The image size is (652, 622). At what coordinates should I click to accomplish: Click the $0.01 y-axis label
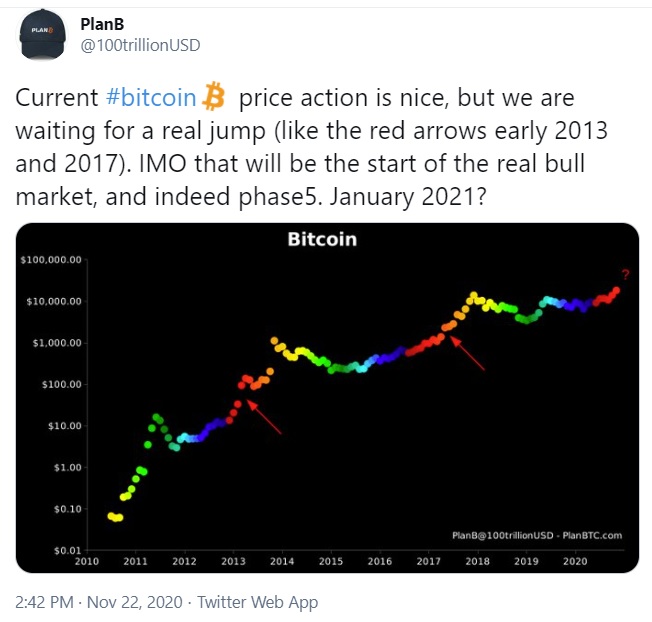[x=64, y=550]
